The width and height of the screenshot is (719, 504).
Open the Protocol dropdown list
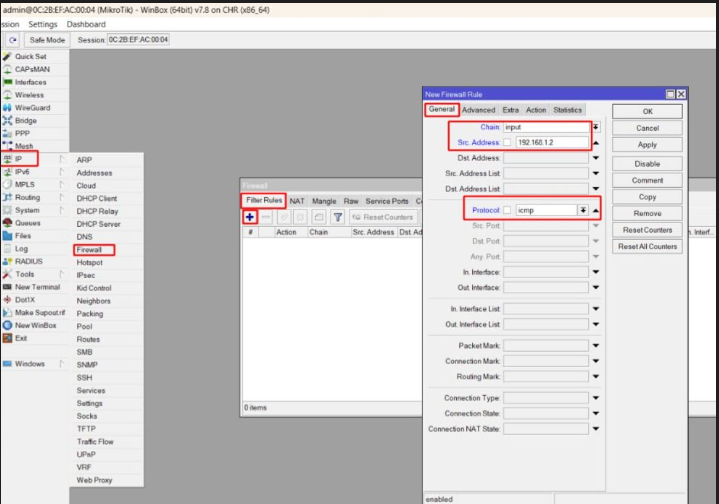pyautogui.click(x=583, y=210)
